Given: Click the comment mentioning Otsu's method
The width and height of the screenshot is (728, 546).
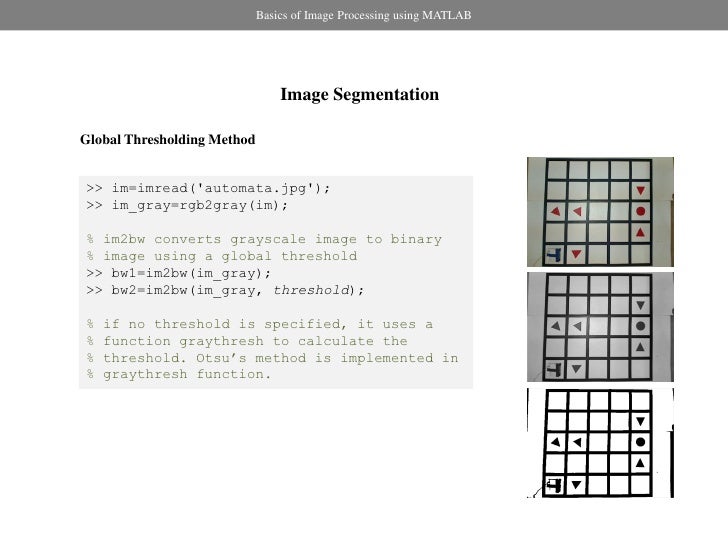Looking at the screenshot, I should coord(273,358).
